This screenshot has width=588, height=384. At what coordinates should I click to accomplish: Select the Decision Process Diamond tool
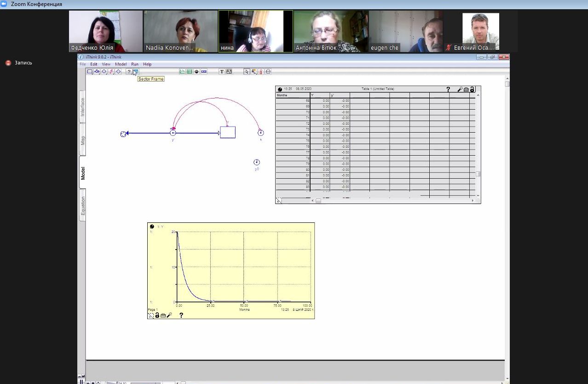[x=118, y=71]
